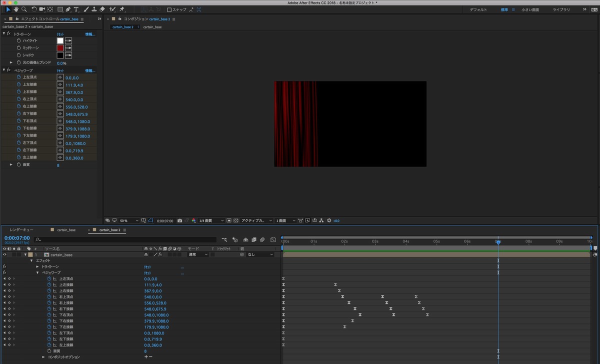The image size is (600, 364).
Task: Switch to the レンダーキュー tab
Action: click(21, 230)
